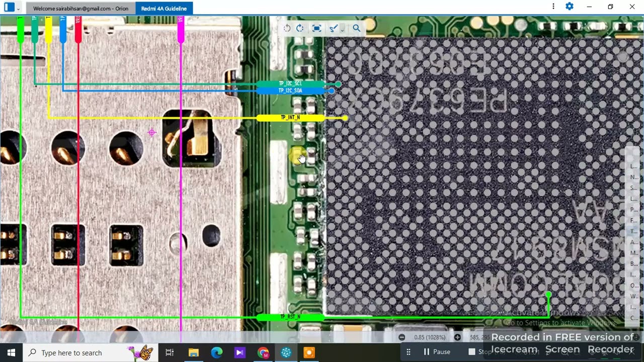644x362 pixels.
Task: Select the 'F...' row in side list
Action: (x=633, y=221)
